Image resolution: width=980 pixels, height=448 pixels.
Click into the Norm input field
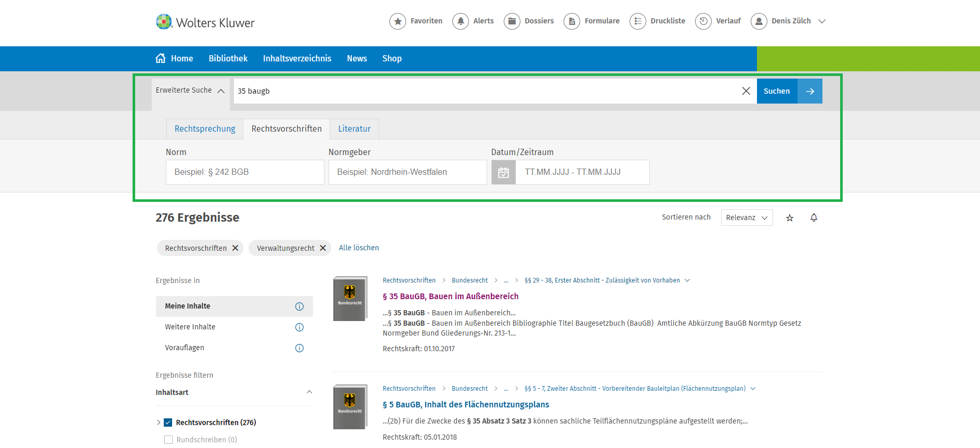pyautogui.click(x=245, y=172)
